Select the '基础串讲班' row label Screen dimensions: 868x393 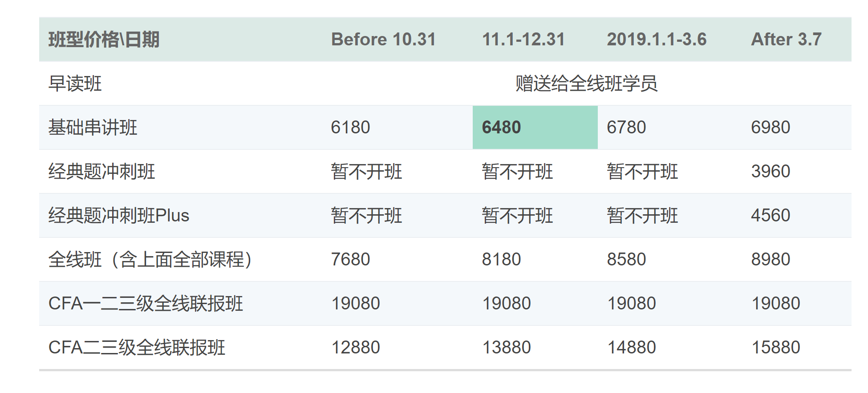(93, 128)
